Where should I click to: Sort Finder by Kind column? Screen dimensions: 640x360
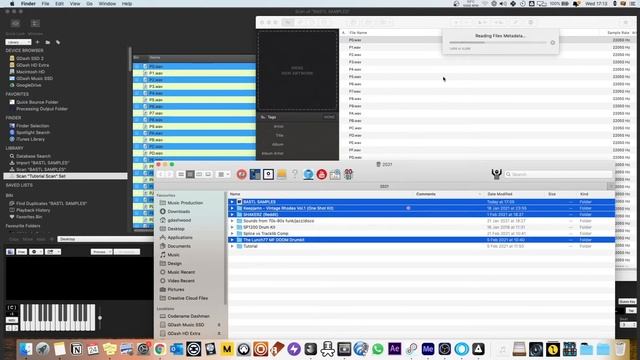[584, 194]
